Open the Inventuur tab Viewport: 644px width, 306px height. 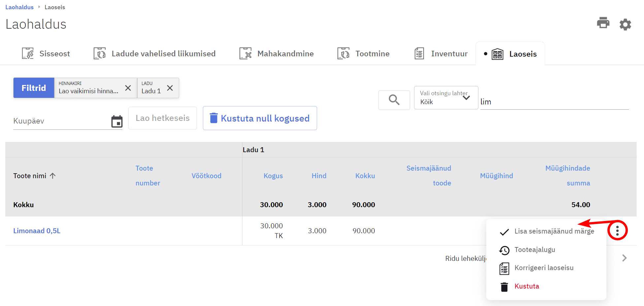pyautogui.click(x=441, y=54)
